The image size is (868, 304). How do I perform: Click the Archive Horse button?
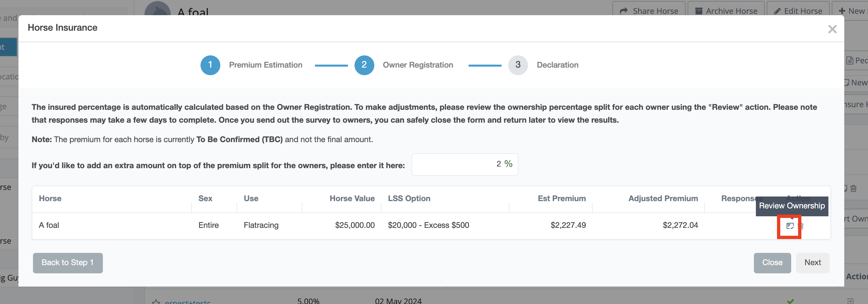pyautogui.click(x=726, y=11)
